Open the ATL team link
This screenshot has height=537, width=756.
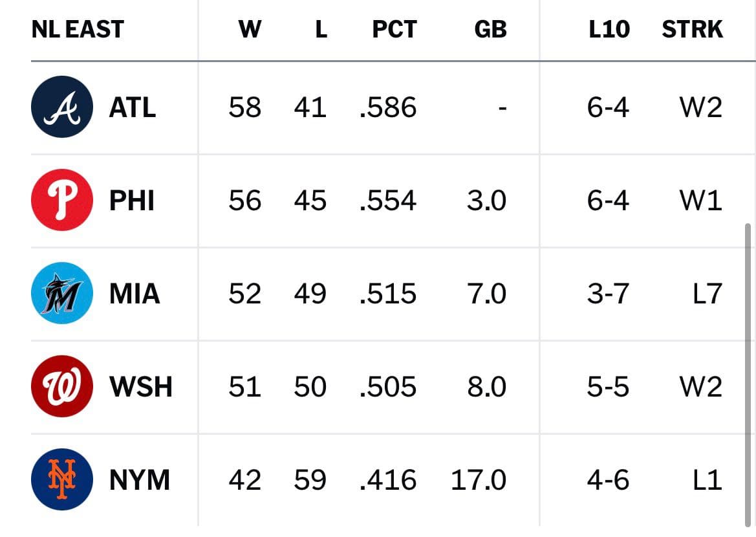point(133,107)
